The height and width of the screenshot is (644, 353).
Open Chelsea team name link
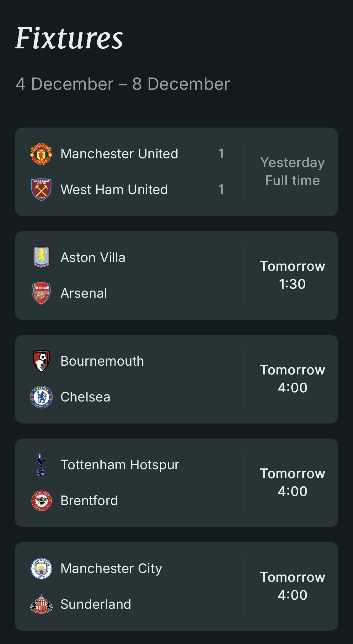point(85,397)
